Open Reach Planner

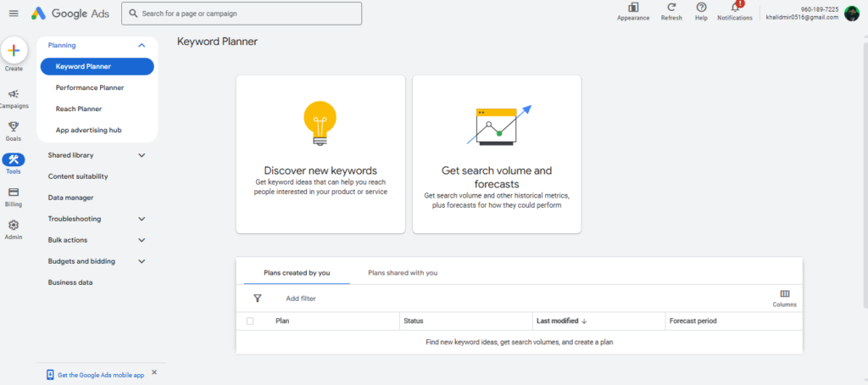click(x=79, y=109)
